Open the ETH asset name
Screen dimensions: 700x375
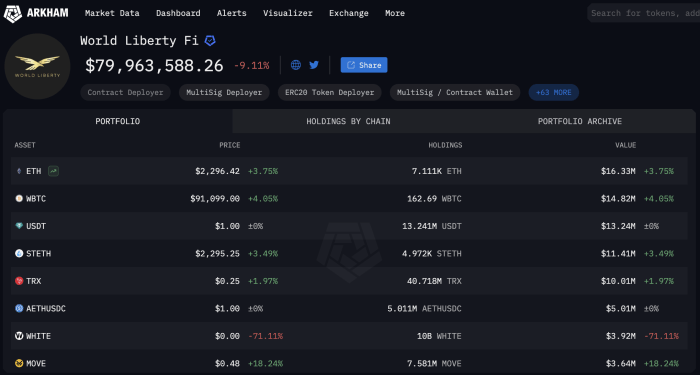click(33, 171)
